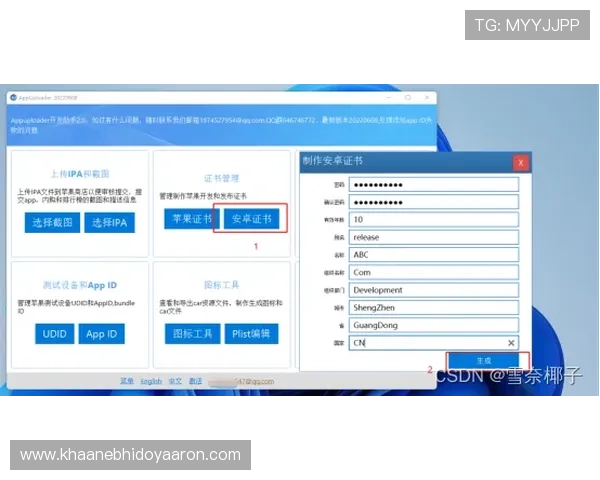Minimize the Appuploader window
Image resolution: width=600 pixels, height=480 pixels.
[377, 98]
